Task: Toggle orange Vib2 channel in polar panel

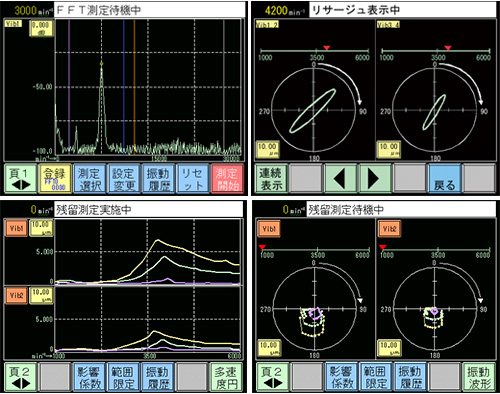Action: click(389, 229)
